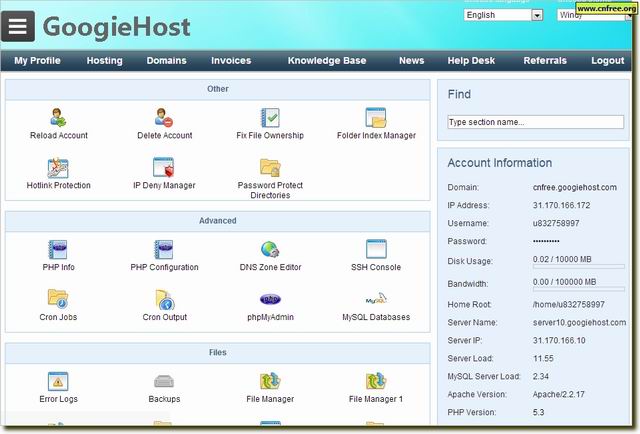The image size is (640, 434).
Task: Click the Disk Usage progress bar
Action: tap(578, 267)
